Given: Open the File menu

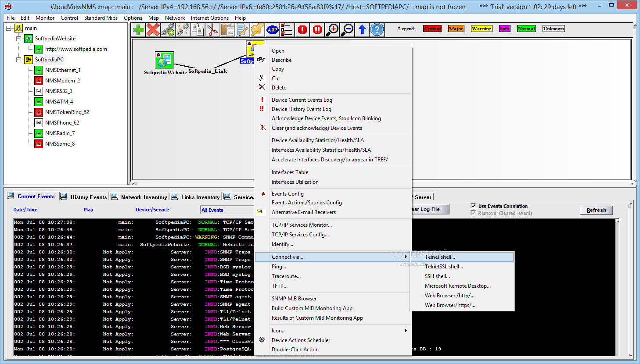Looking at the screenshot, I should click(x=11, y=18).
